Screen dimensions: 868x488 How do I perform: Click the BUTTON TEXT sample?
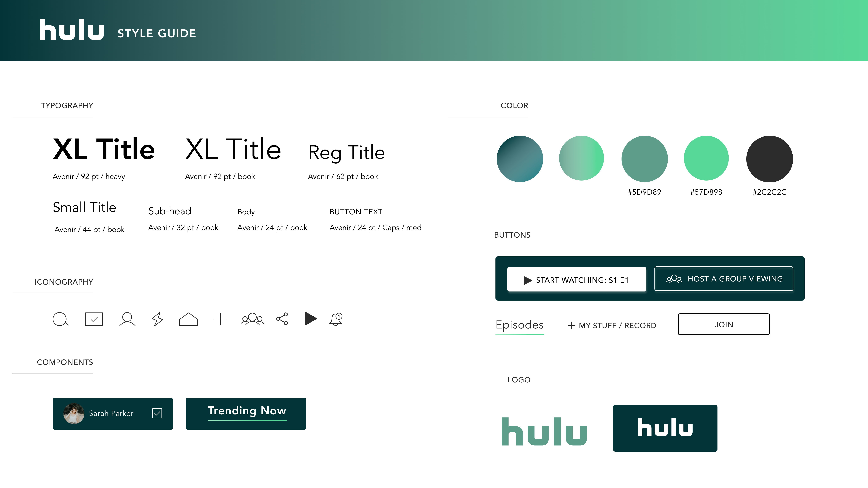pos(356,212)
